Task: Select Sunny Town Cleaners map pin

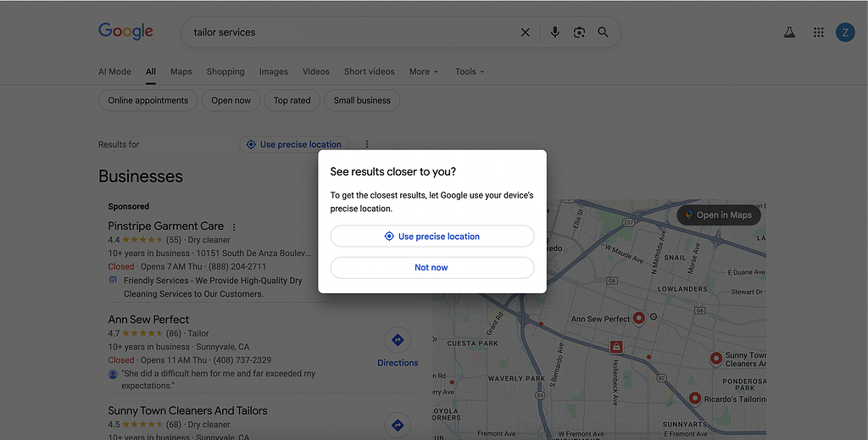Action: (x=715, y=359)
